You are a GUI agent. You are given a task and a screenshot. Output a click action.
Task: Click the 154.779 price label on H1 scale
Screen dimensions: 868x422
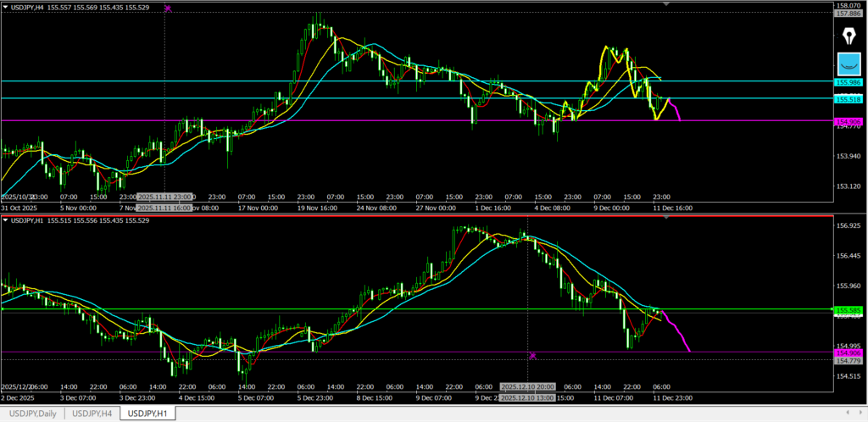(849, 361)
